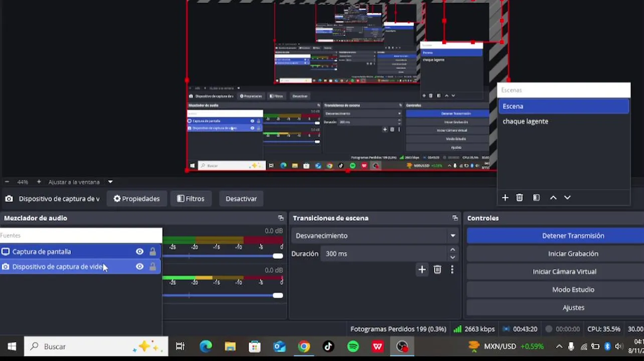644x361 pixels.
Task: Increase the transition Duración with up arrow
Action: [x=452, y=250]
